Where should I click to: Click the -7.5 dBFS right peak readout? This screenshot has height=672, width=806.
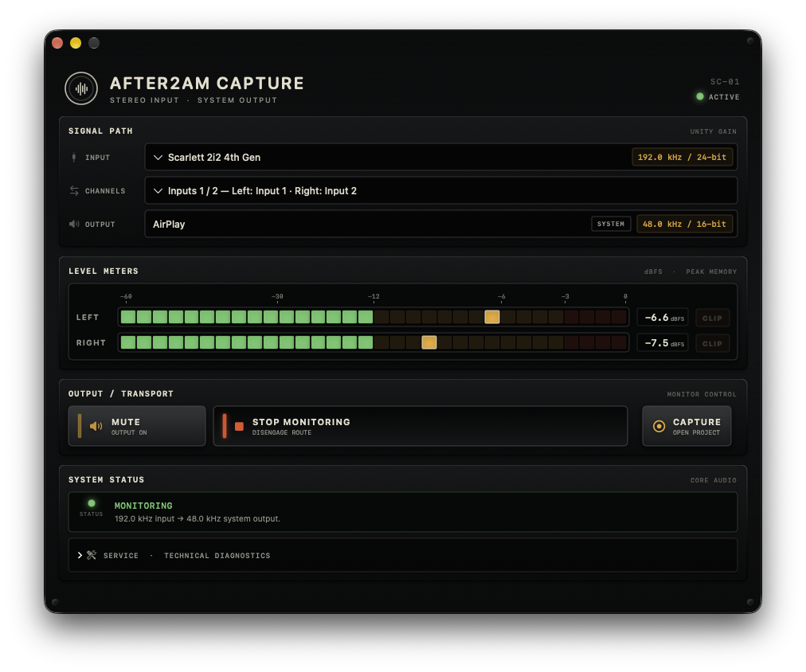pos(663,343)
